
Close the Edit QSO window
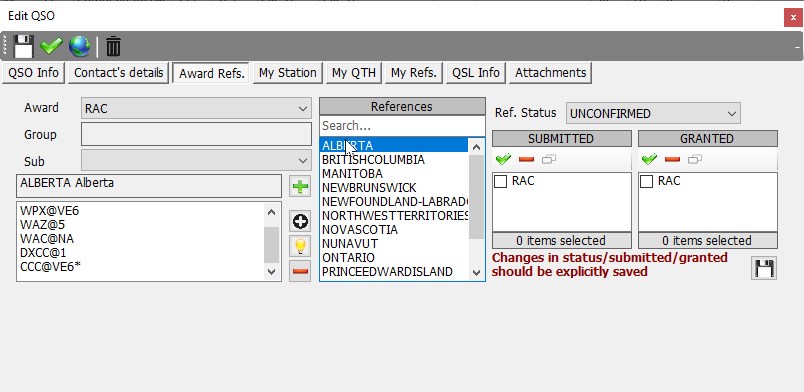(x=793, y=17)
